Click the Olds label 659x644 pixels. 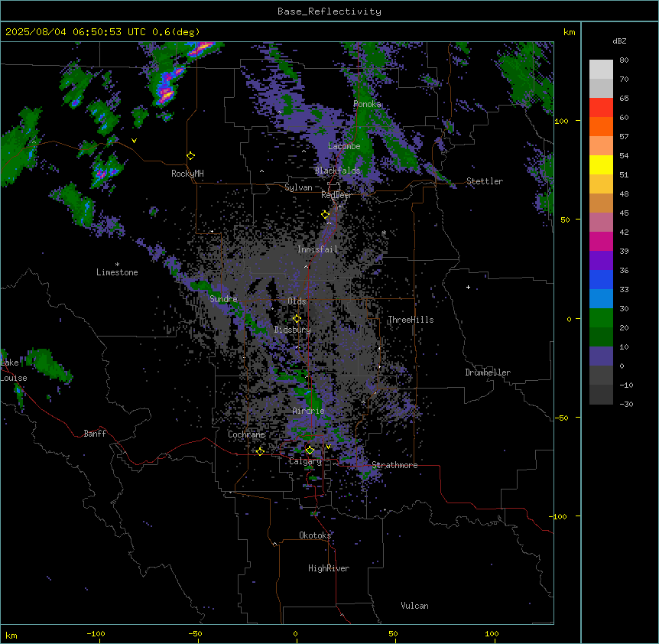297,301
